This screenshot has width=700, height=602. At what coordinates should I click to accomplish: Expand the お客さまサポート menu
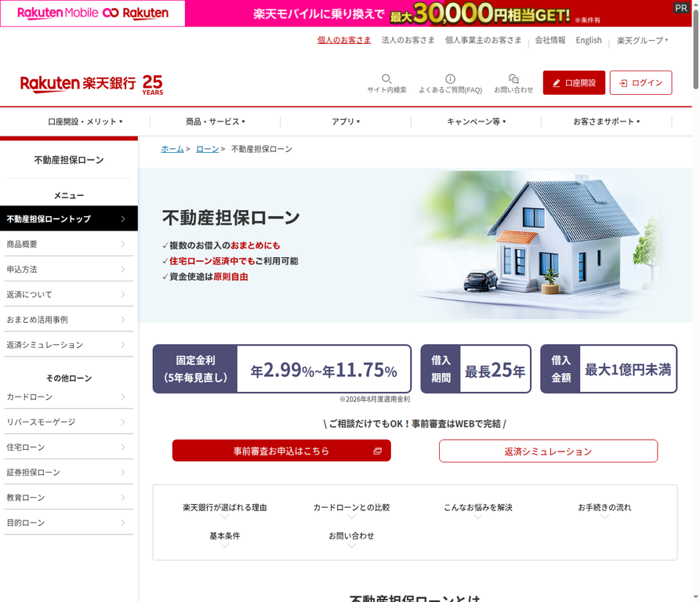pyautogui.click(x=606, y=121)
